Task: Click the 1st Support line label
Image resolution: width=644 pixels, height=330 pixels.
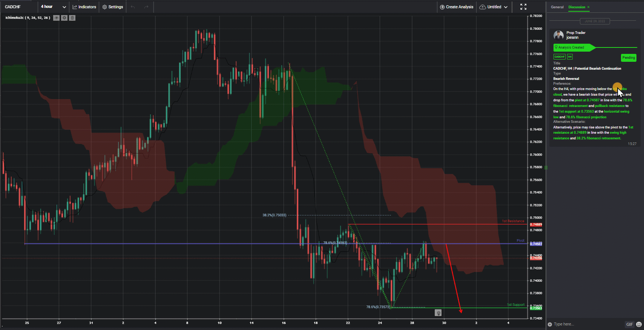Action: tap(516, 305)
